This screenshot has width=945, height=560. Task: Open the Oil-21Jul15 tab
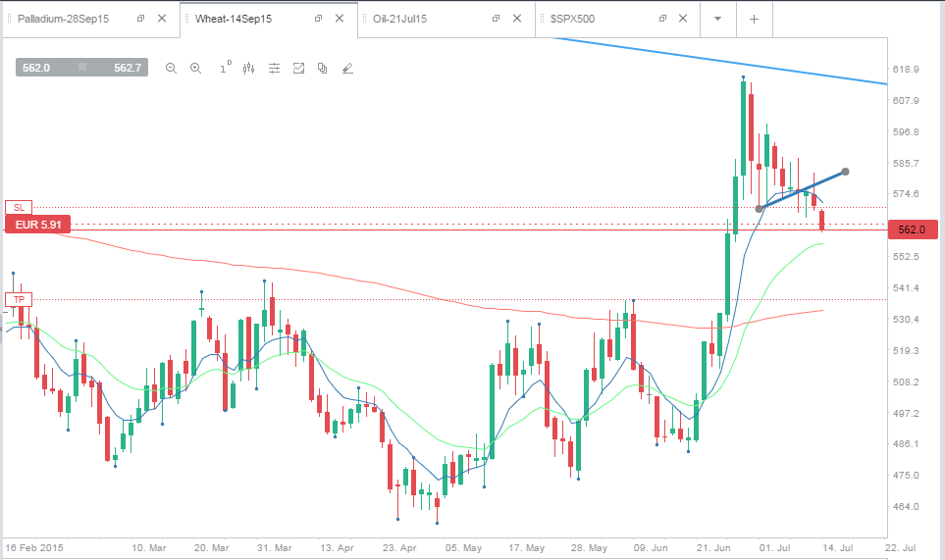click(x=399, y=19)
